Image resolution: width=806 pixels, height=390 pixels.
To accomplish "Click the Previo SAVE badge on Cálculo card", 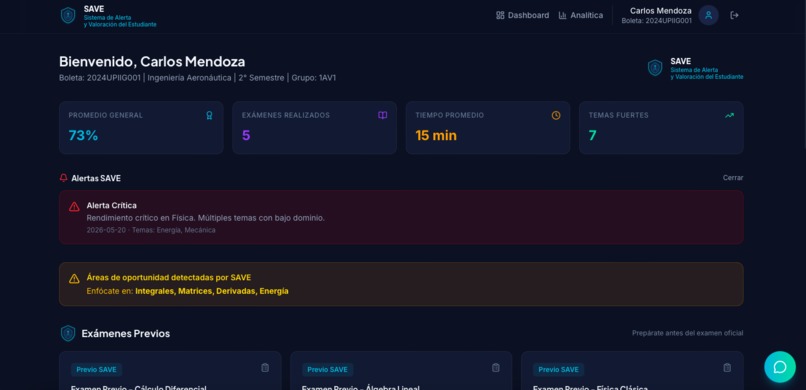I will 96,369.
